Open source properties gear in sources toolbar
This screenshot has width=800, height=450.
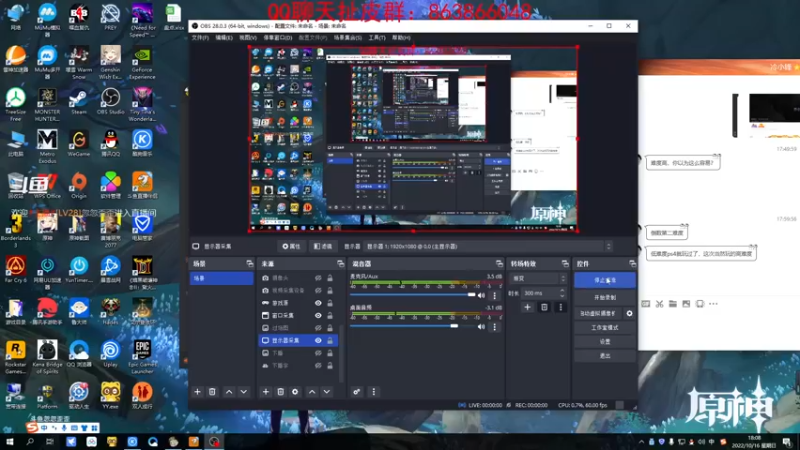click(295, 392)
